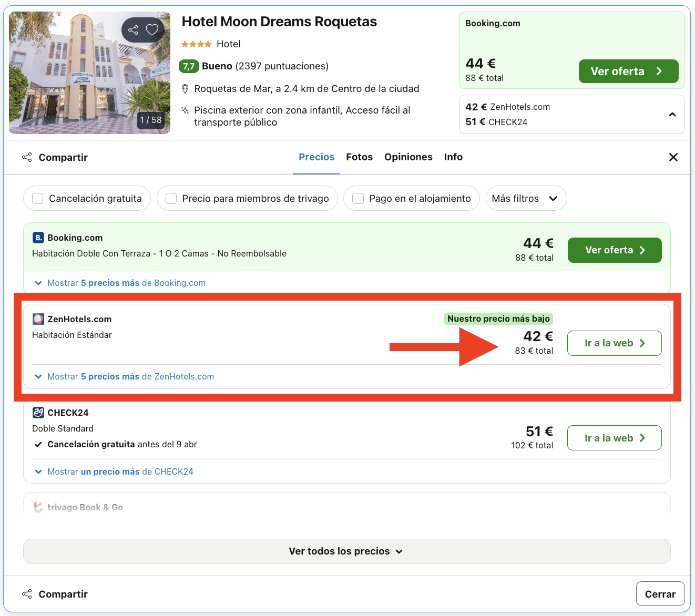Click the 42 € ZenHotels.com summary line

tap(508, 107)
